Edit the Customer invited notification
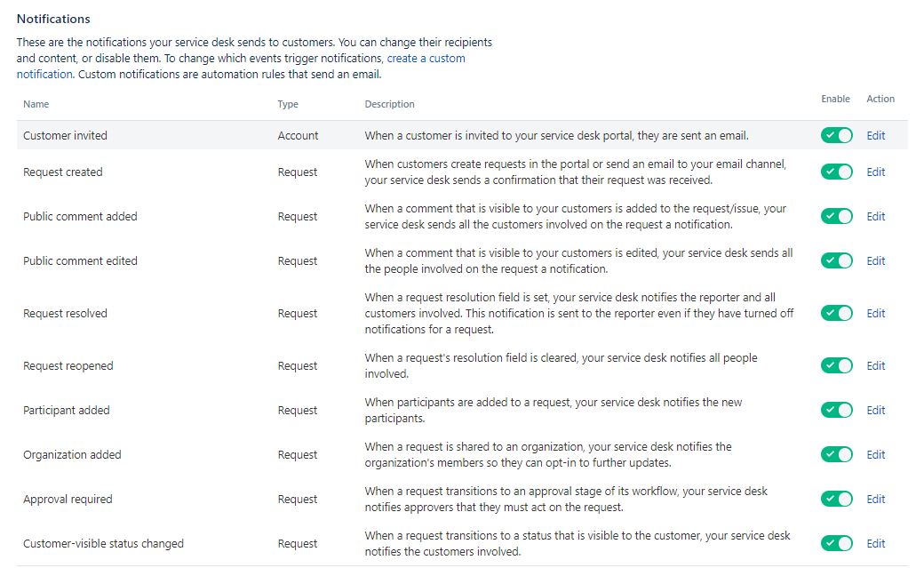The width and height of the screenshot is (924, 568). (876, 136)
